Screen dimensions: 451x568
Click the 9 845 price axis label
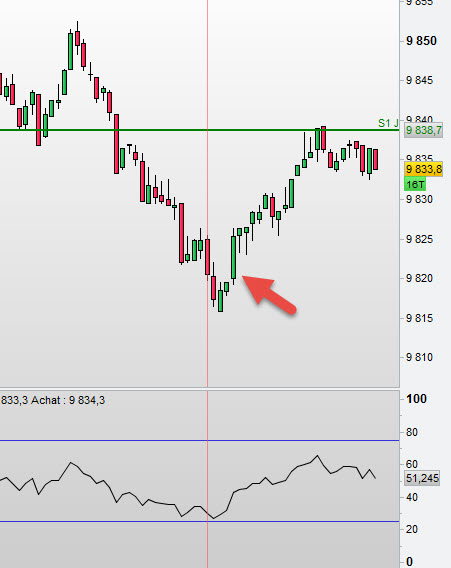[x=419, y=80]
